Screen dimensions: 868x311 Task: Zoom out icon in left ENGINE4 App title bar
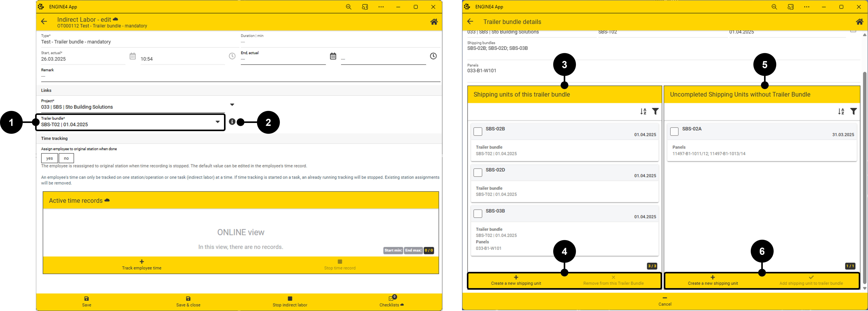[348, 7]
